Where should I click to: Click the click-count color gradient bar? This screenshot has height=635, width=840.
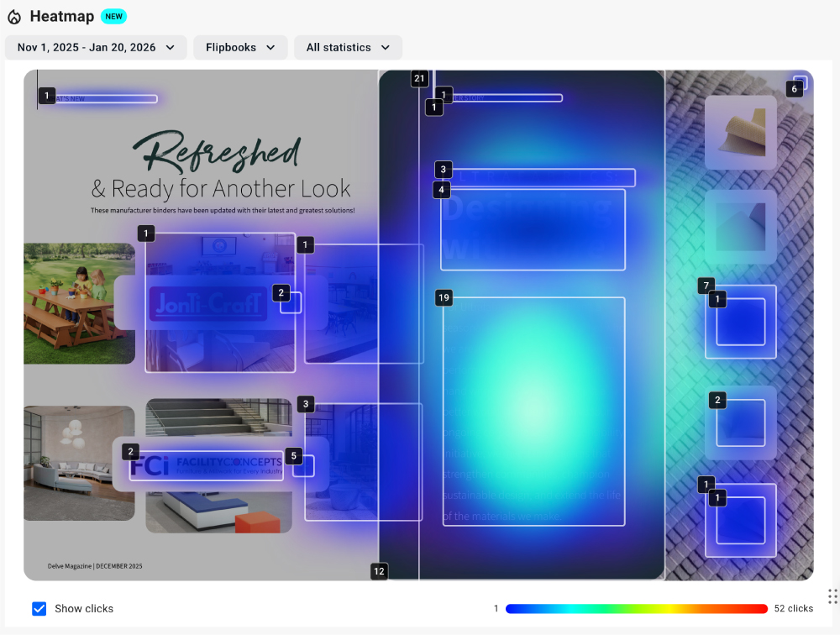(636, 609)
